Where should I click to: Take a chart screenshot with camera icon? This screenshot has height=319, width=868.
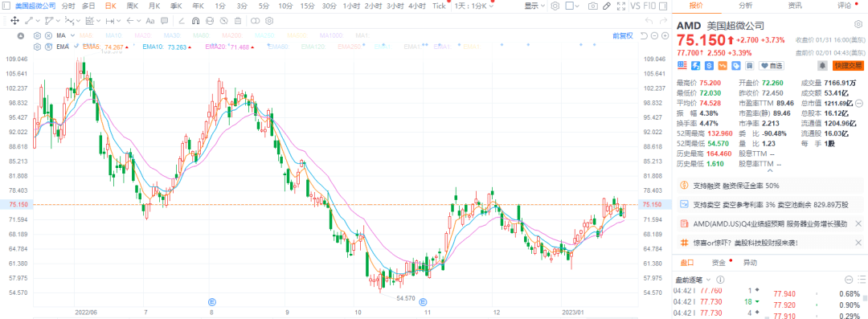tap(593, 6)
